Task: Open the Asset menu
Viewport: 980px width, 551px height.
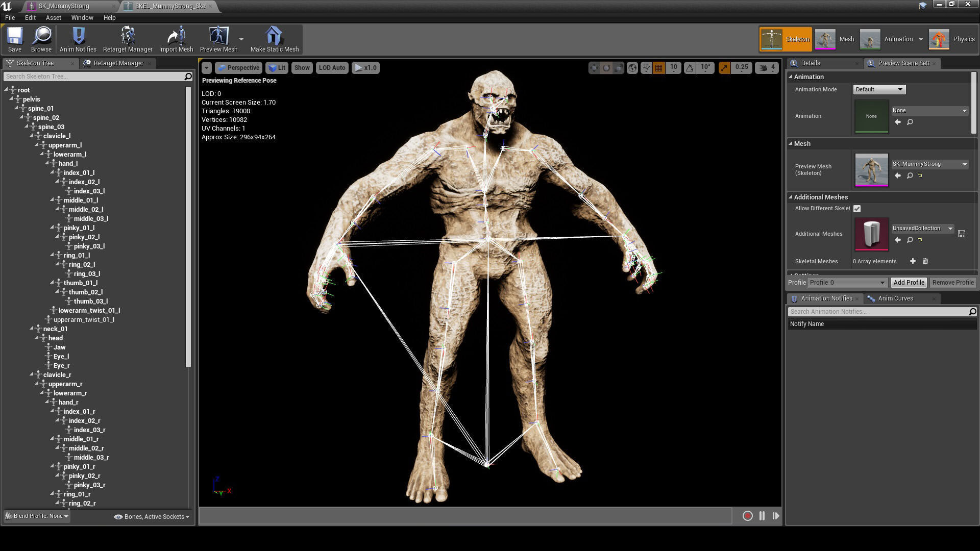Action: click(x=53, y=18)
